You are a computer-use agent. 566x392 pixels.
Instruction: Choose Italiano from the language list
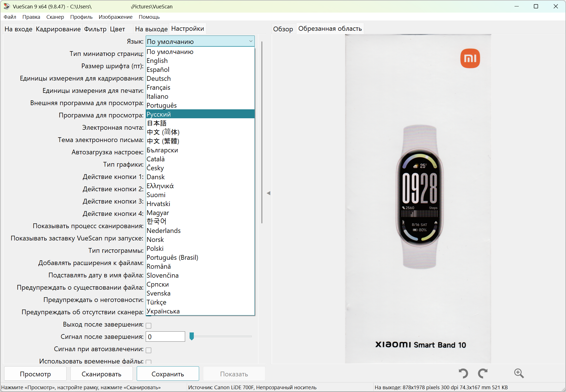pos(200,96)
